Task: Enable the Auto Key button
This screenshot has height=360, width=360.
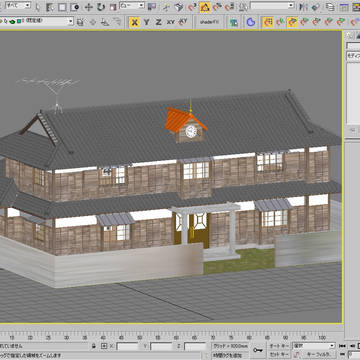Action: [x=279, y=346]
